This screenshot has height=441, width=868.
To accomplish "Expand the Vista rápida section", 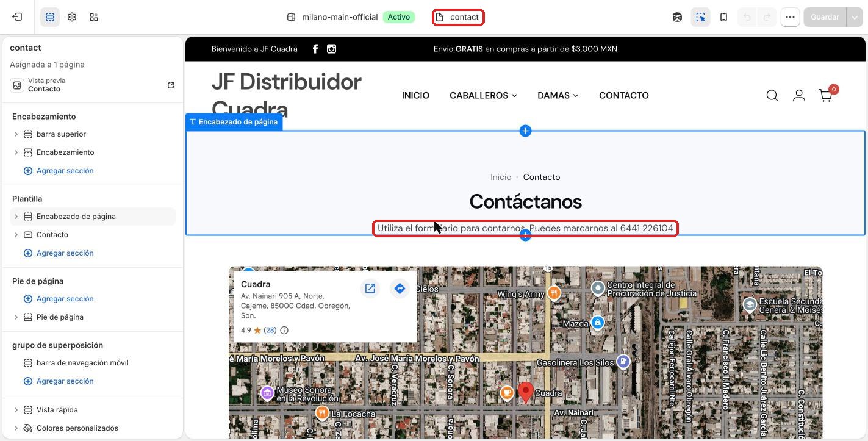I will (16, 410).
